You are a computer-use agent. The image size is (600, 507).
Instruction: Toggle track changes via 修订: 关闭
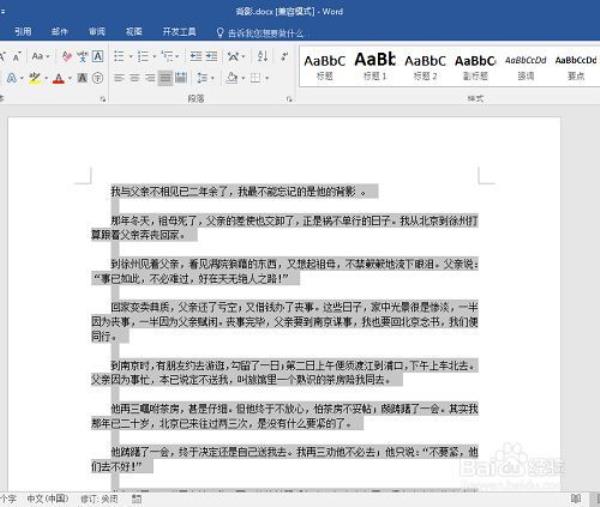point(99,499)
